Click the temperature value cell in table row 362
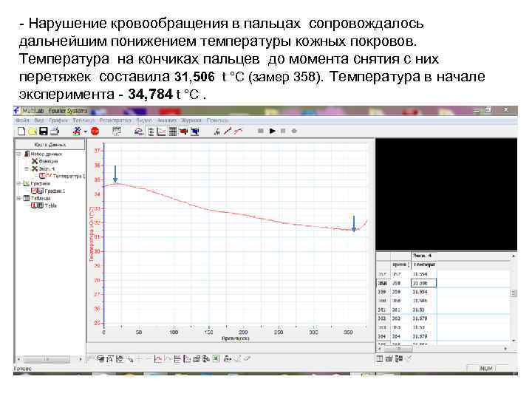 (424, 318)
